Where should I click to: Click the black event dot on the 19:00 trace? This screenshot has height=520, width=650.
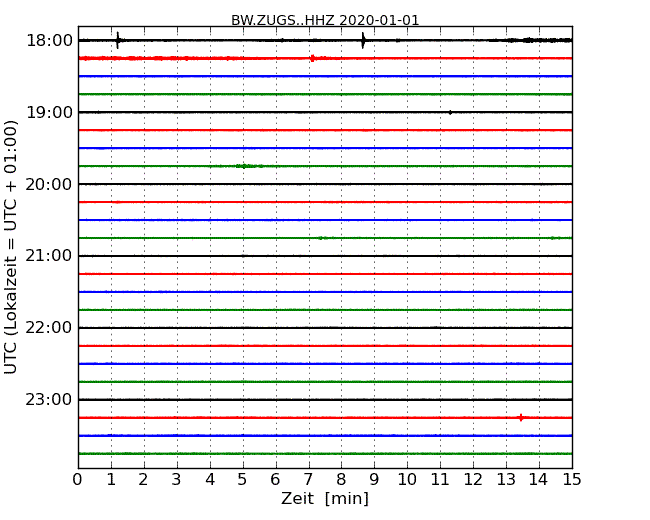tap(450, 112)
